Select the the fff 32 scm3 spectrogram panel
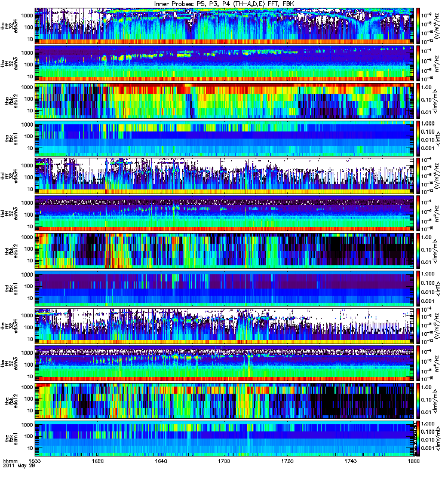 coord(225,364)
